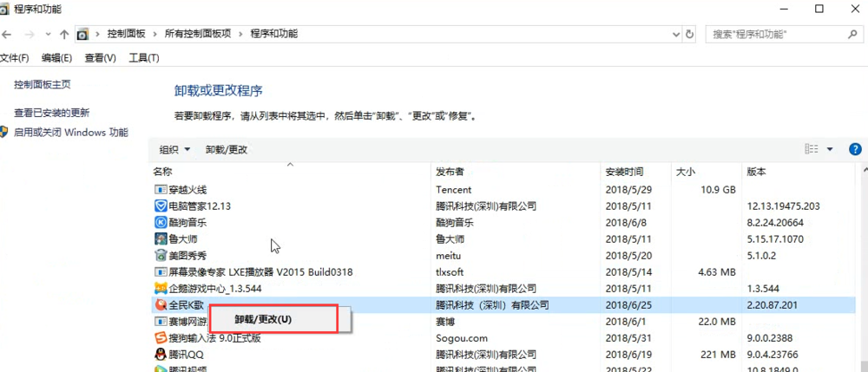Click the Sogou.com publisher cell
Screen dimensions: 868x372
[x=462, y=337]
